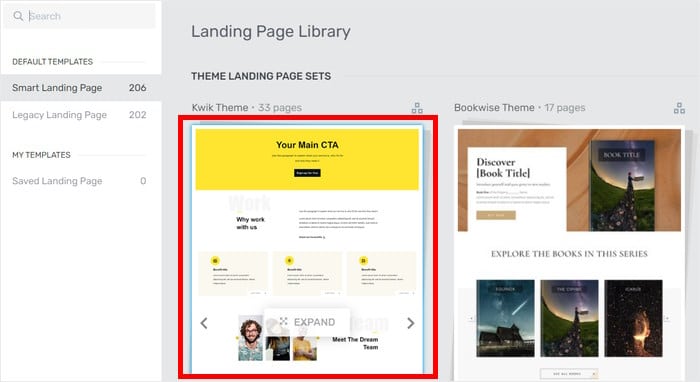Select Legacy Landing Page category
Screen dimensions: 700x382
(81, 115)
